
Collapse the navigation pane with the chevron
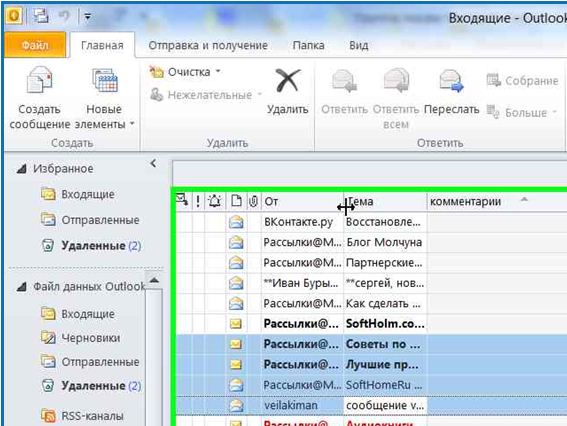coord(153,163)
